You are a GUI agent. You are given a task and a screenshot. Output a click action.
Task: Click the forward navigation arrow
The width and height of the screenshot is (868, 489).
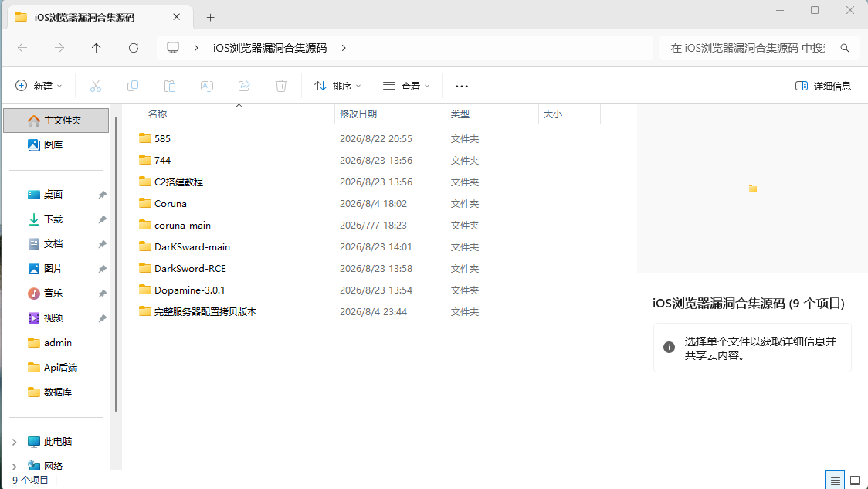click(x=59, y=48)
